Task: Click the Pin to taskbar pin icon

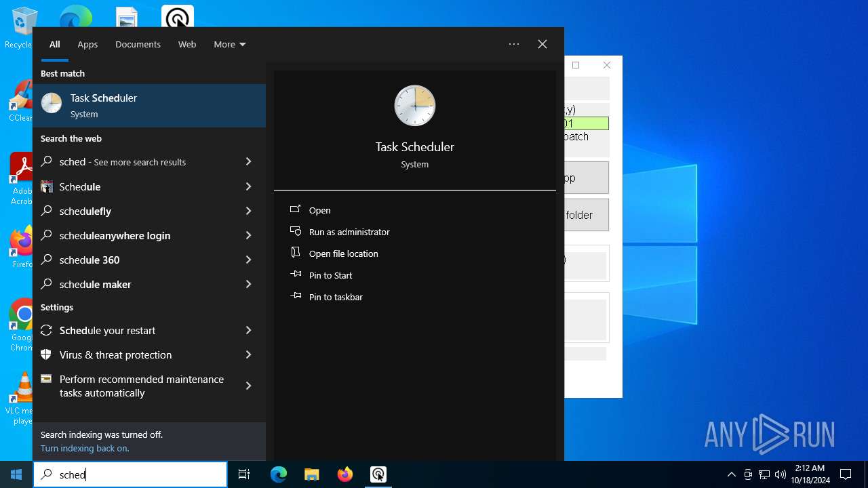Action: 296,296
